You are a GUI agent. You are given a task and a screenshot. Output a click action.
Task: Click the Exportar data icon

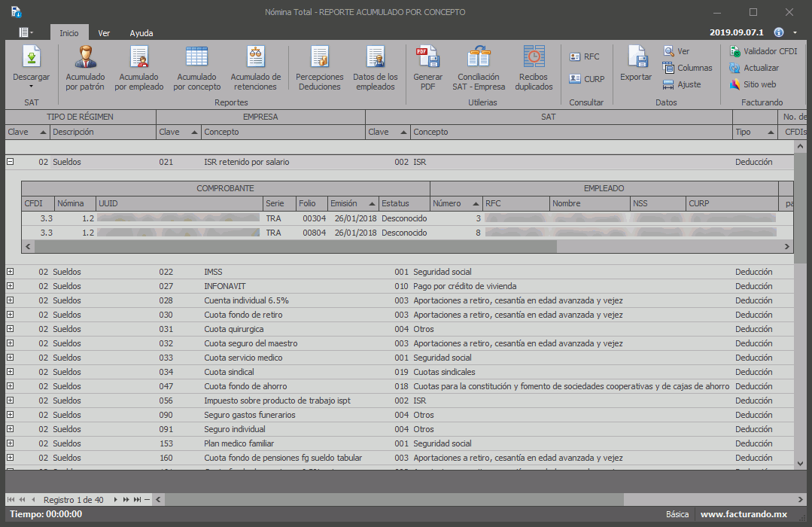point(636,57)
